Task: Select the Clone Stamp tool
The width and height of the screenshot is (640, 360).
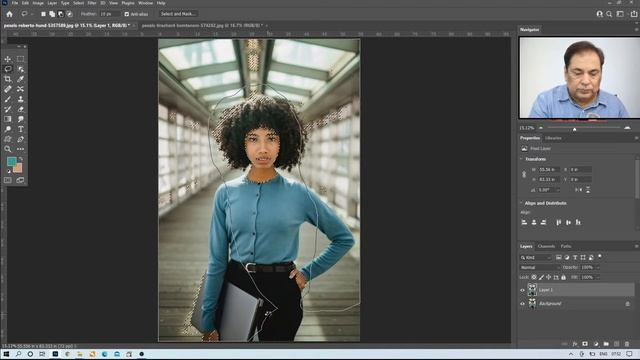Action: [20, 99]
